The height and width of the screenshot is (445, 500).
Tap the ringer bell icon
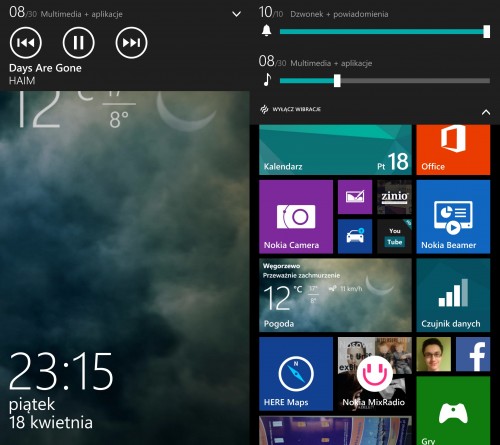click(266, 31)
